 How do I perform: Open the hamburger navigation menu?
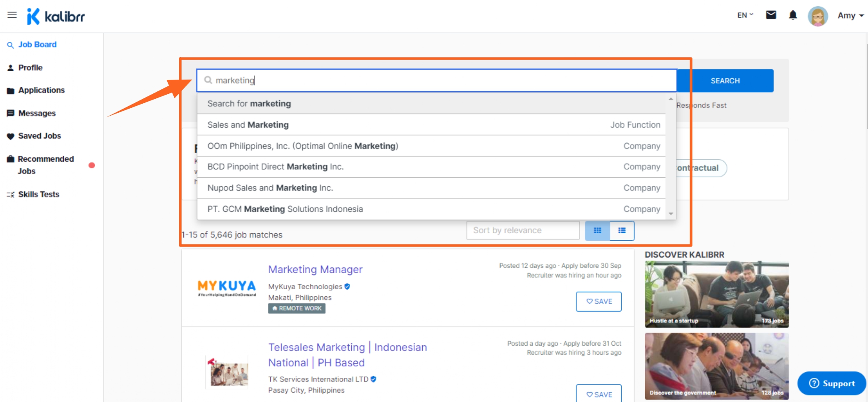[12, 15]
